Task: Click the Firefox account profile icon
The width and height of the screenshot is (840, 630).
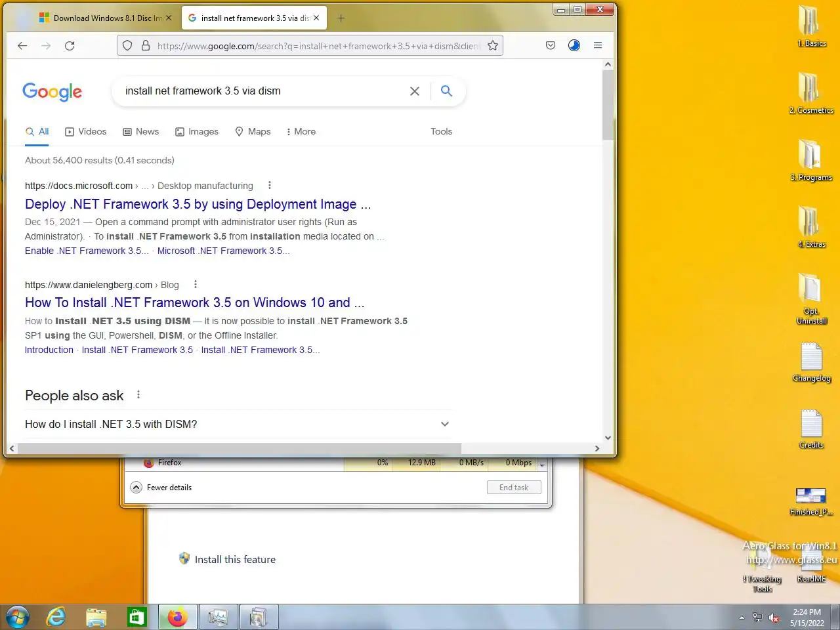Action: 574,45
